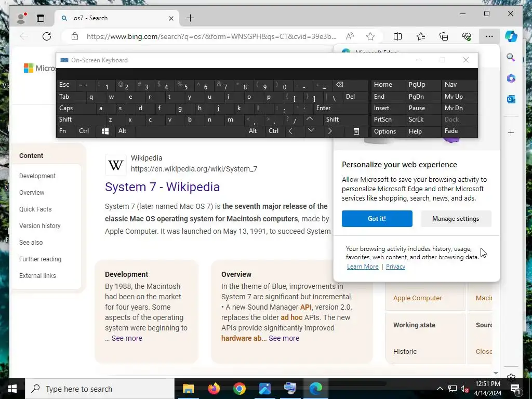Launch Firefox from the taskbar

[214, 389]
